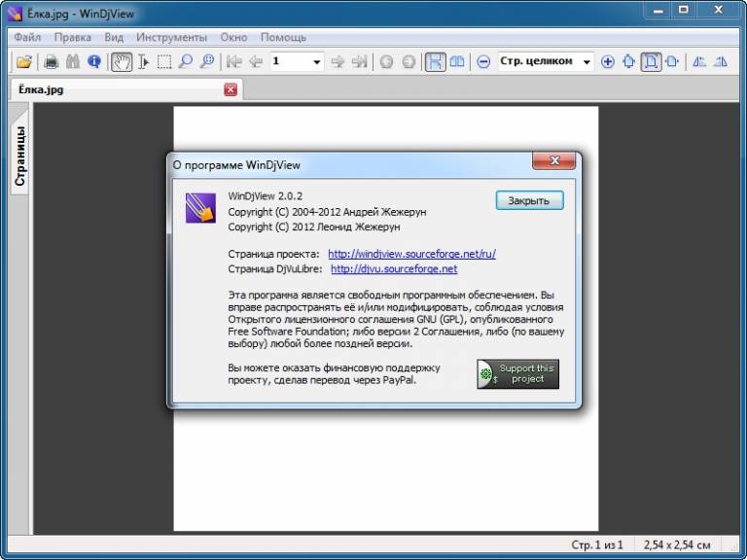Open the Помощь menu
The image size is (747, 560).
coord(283,37)
